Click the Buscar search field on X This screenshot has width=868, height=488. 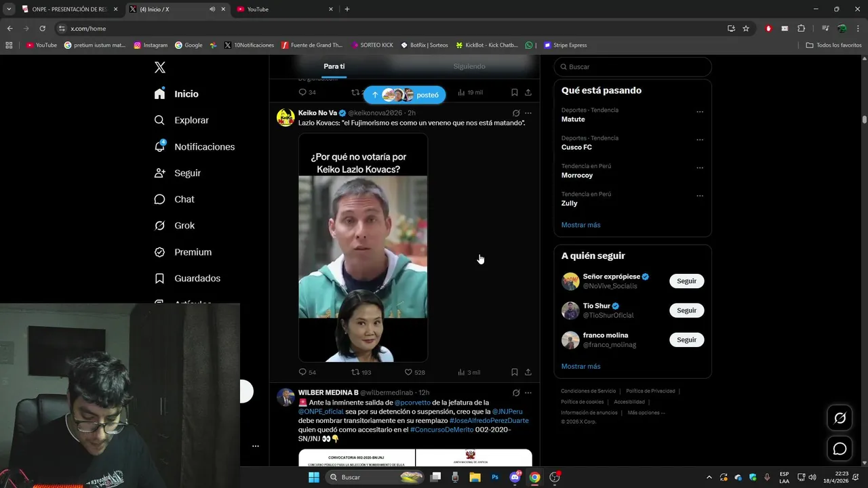click(633, 66)
